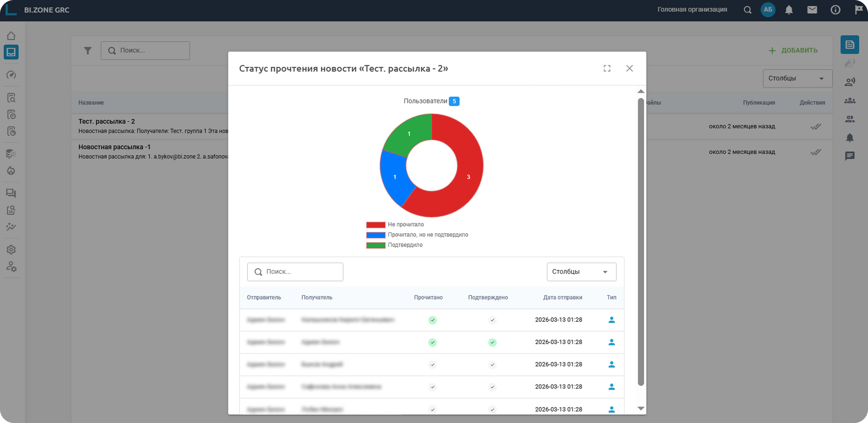This screenshot has height=423, width=868.
Task: Click the Публикация column header in background table
Action: pos(759,102)
